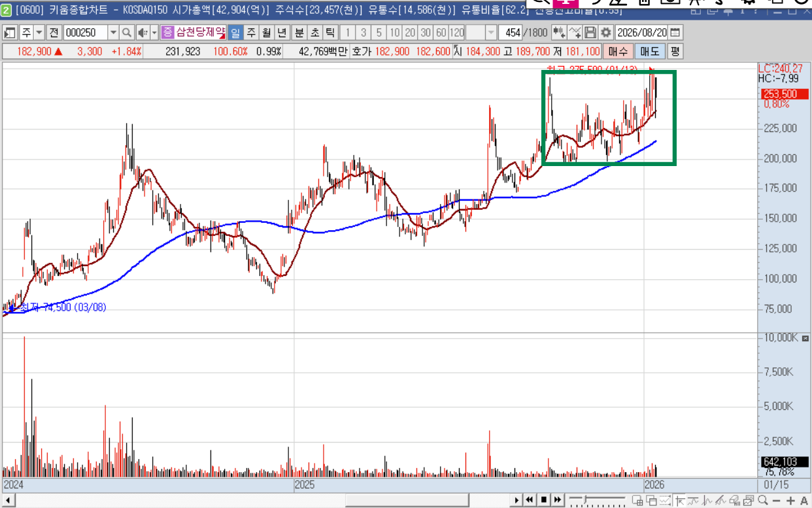Switch to the 틱 tick chart
Screen dimensions: 812x508
click(x=330, y=33)
